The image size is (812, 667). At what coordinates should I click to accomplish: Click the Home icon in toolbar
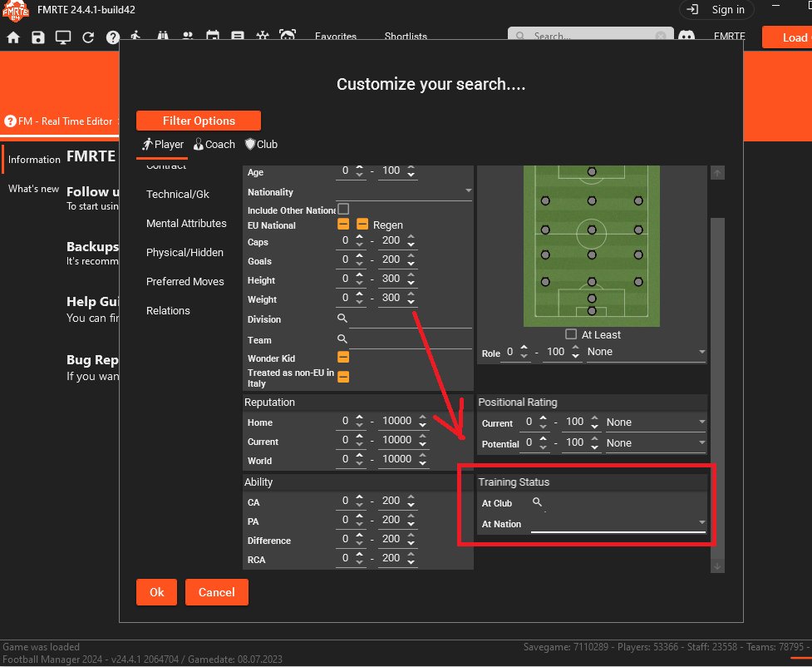tap(13, 37)
